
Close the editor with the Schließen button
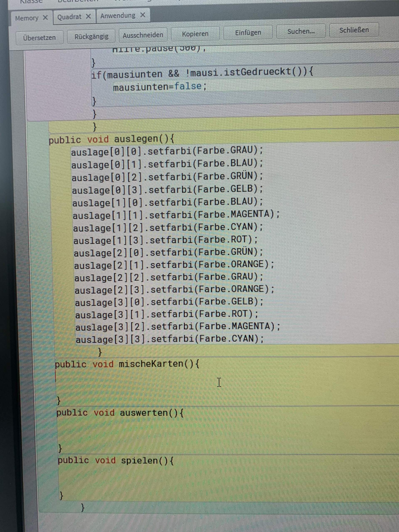tap(354, 30)
